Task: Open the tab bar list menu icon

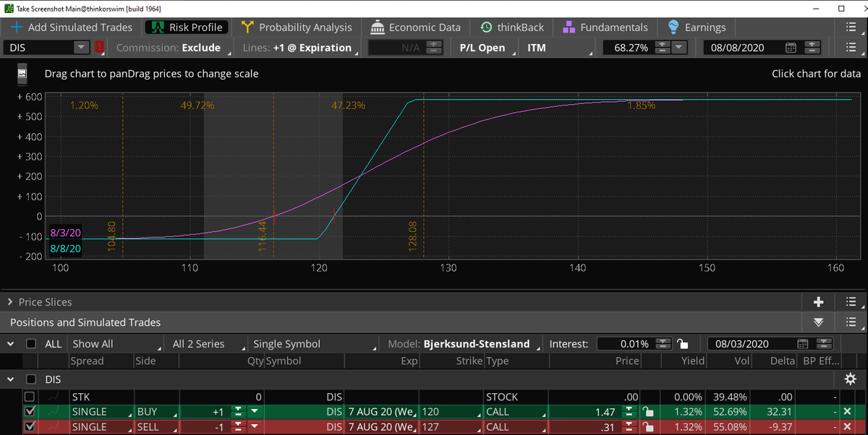Action: point(851,27)
